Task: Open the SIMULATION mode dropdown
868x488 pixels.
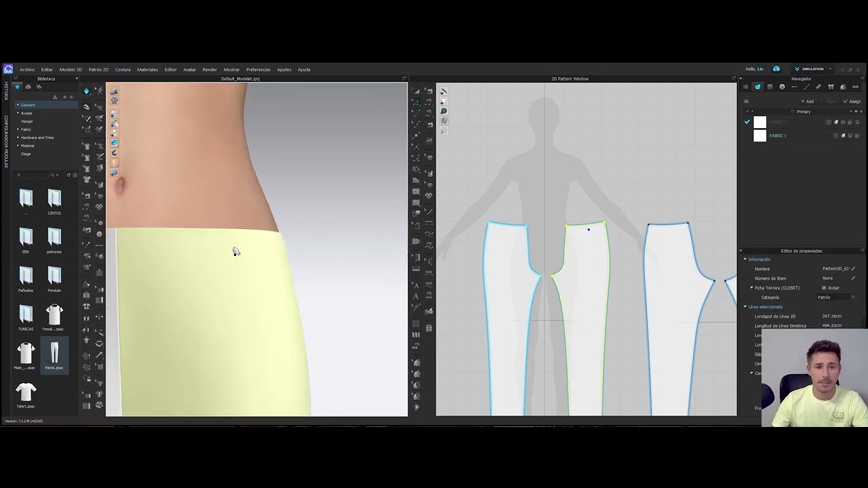Action: click(x=813, y=69)
